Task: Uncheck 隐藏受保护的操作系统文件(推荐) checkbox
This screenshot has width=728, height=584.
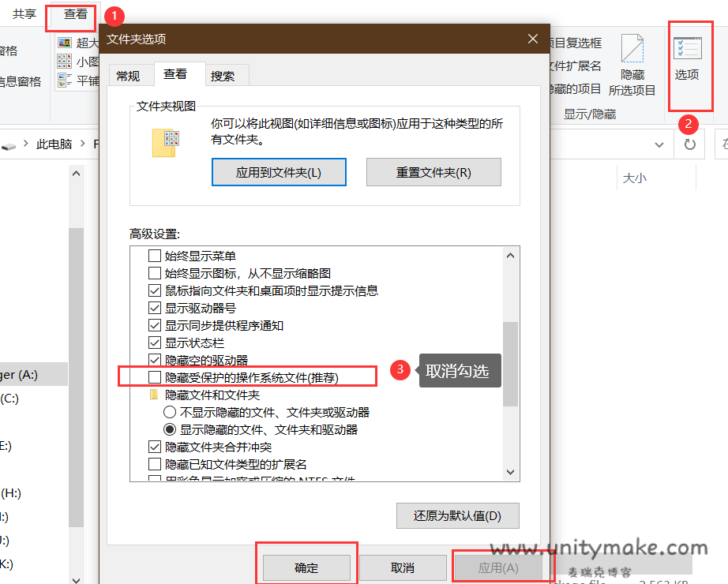Action: [155, 377]
